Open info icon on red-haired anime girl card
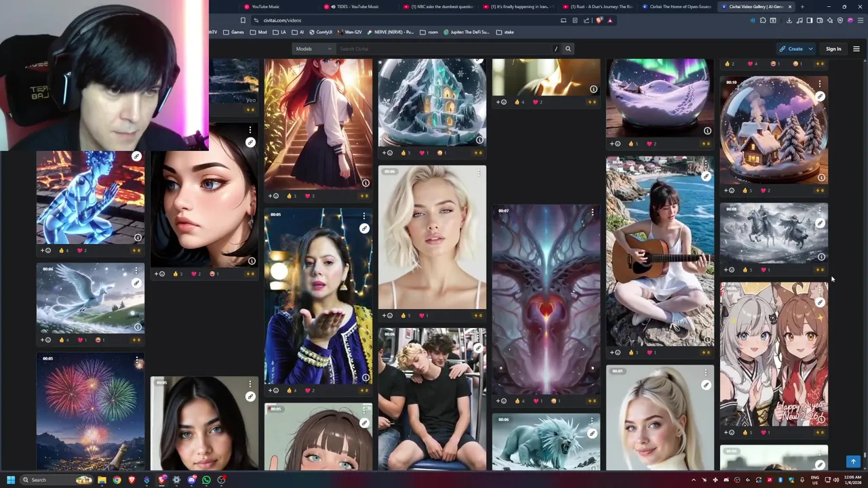Viewport: 868px width, 488px height. [366, 183]
